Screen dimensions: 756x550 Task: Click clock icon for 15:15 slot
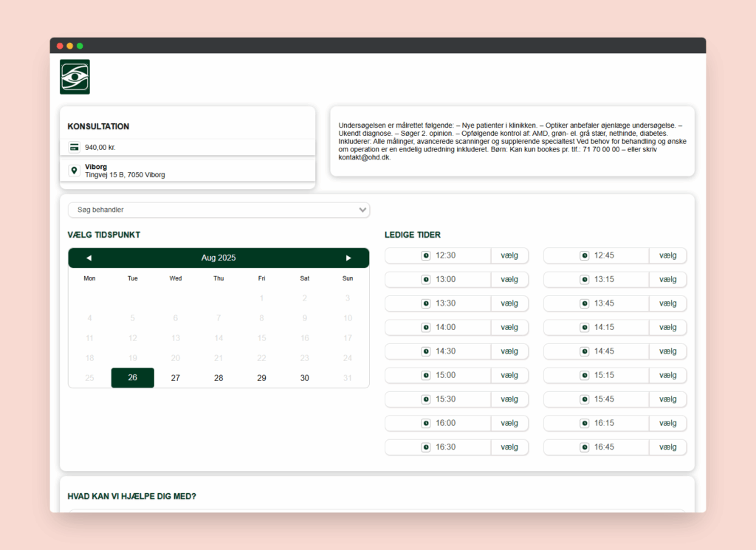pyautogui.click(x=585, y=375)
